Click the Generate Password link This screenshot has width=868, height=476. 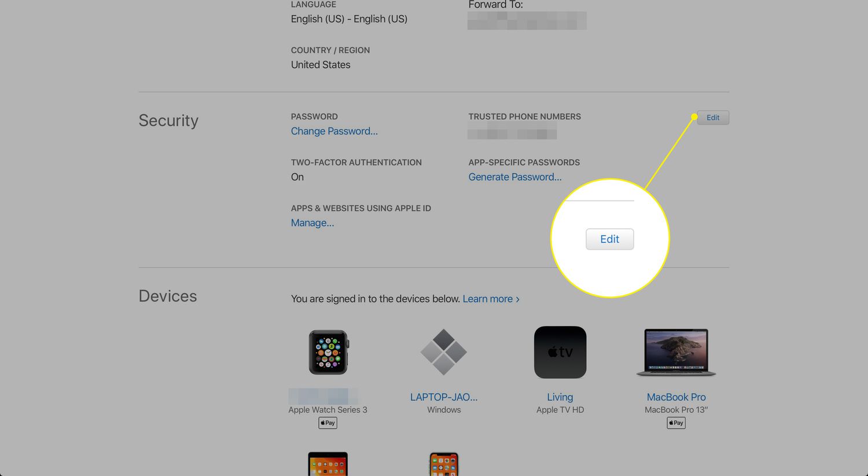pos(515,177)
